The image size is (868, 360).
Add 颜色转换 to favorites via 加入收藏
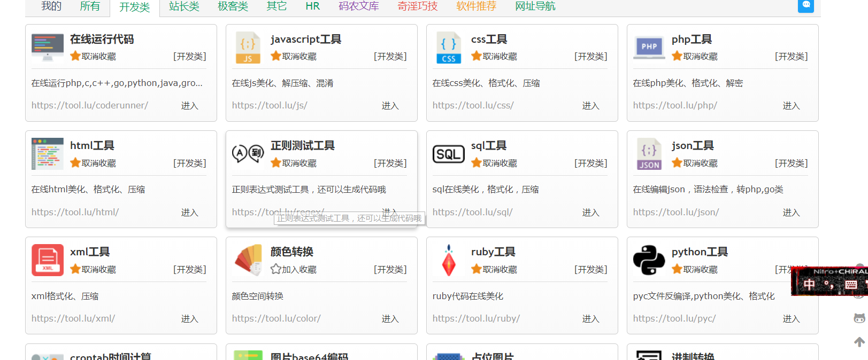click(294, 269)
